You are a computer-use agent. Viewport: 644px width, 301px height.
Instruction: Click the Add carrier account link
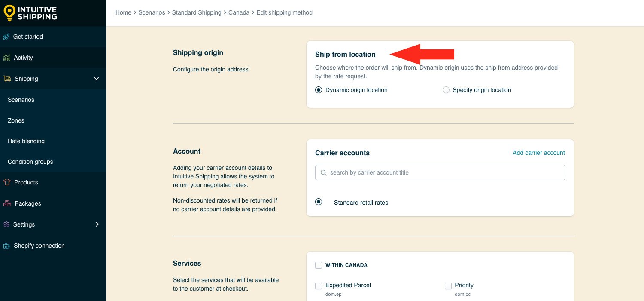pos(539,153)
